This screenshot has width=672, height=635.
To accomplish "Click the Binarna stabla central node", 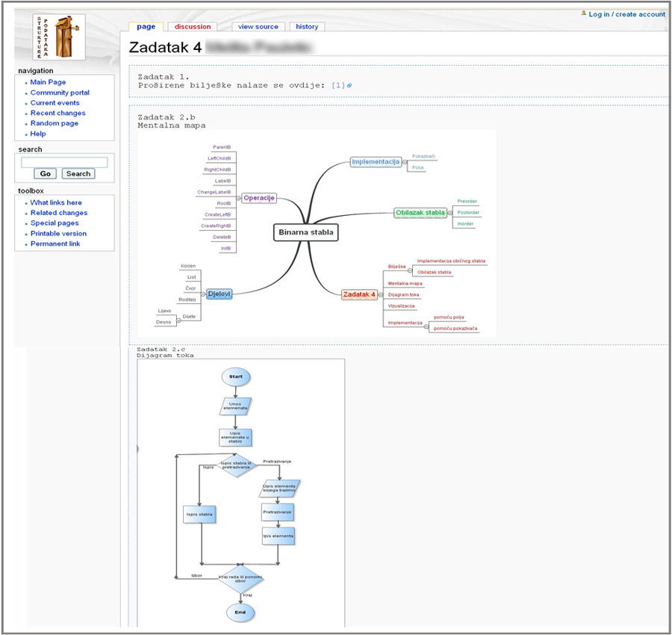I will [306, 232].
